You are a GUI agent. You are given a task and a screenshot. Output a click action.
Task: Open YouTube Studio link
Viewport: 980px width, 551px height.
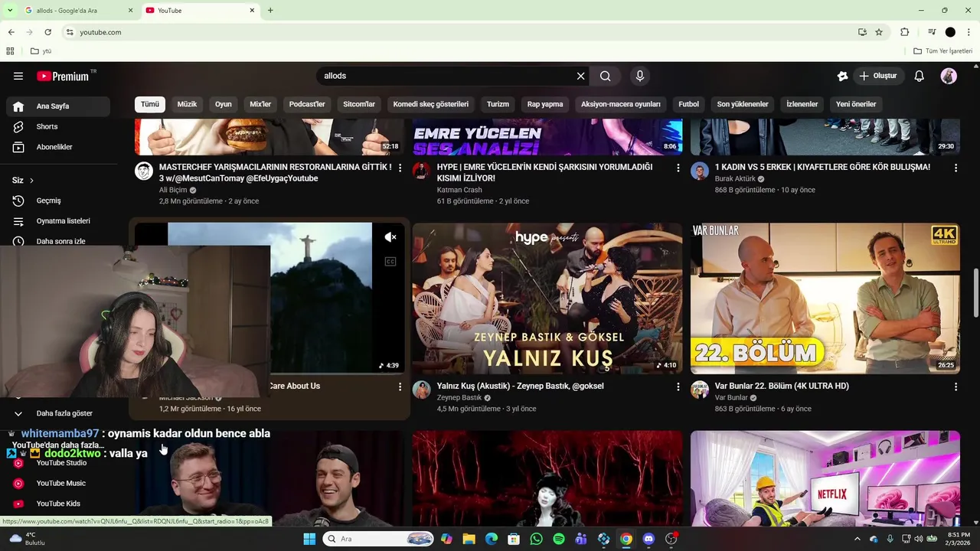pyautogui.click(x=58, y=463)
